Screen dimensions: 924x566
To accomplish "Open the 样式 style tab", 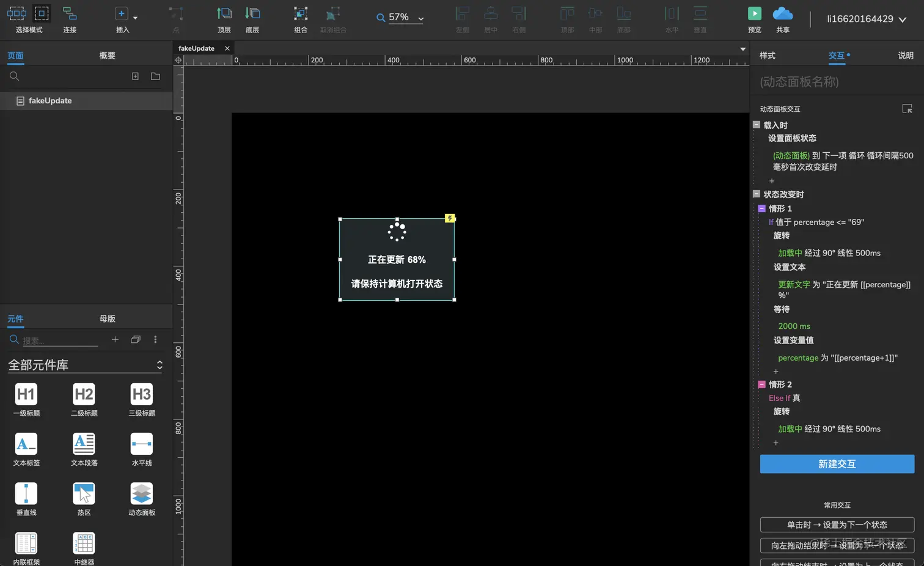I will tap(768, 56).
